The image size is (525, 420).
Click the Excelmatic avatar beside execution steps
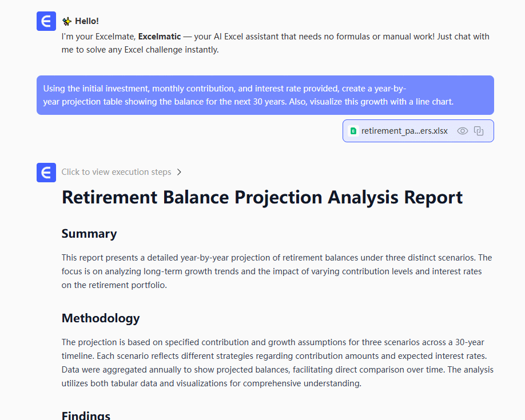coord(46,172)
